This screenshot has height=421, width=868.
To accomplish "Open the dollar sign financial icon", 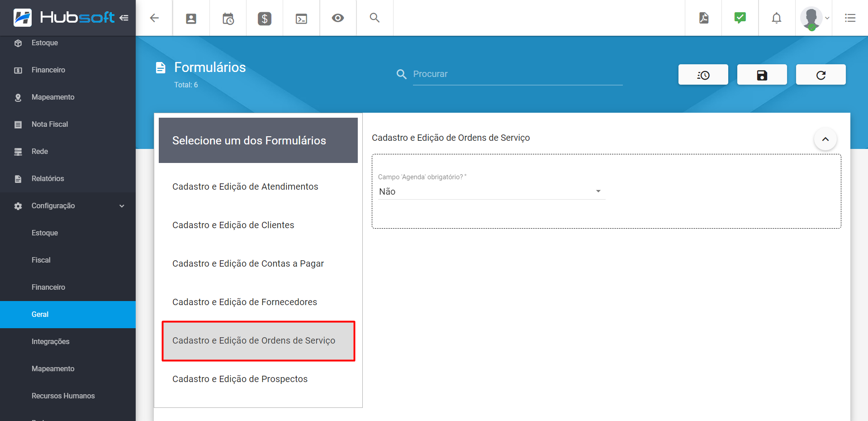I will click(265, 19).
